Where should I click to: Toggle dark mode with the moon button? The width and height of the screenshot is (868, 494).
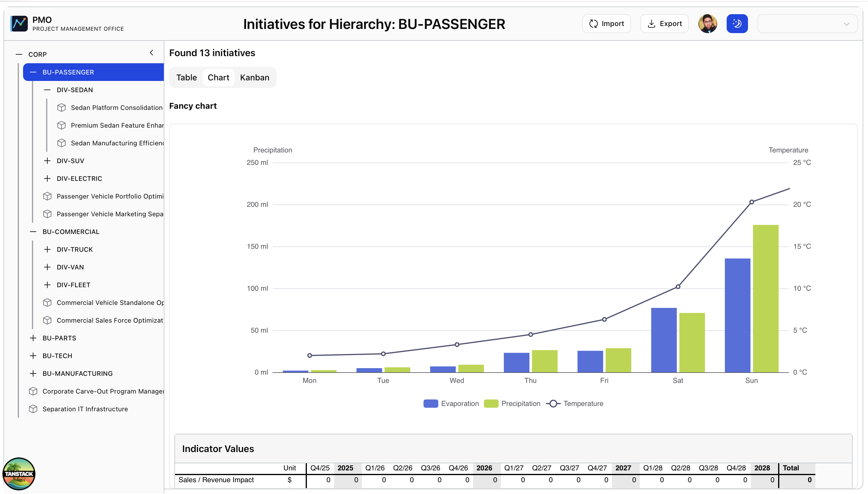coord(737,23)
